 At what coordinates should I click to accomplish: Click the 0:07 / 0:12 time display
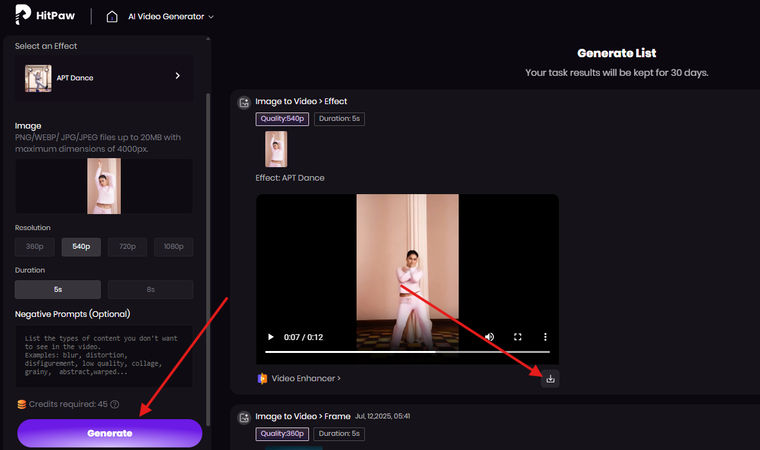[303, 337]
